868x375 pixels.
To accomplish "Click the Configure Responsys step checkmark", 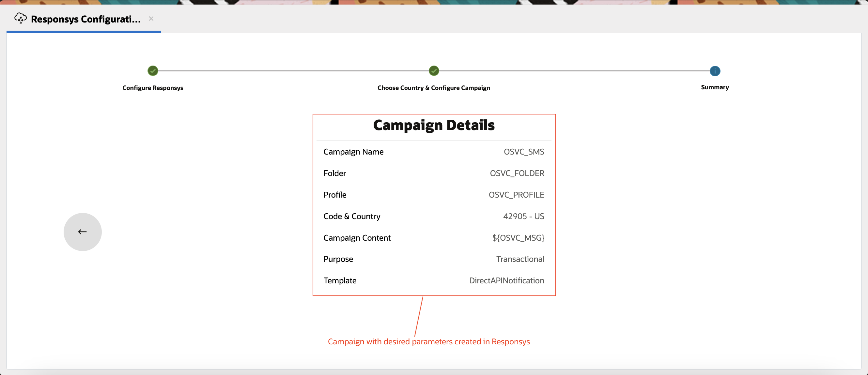I will tap(153, 71).
